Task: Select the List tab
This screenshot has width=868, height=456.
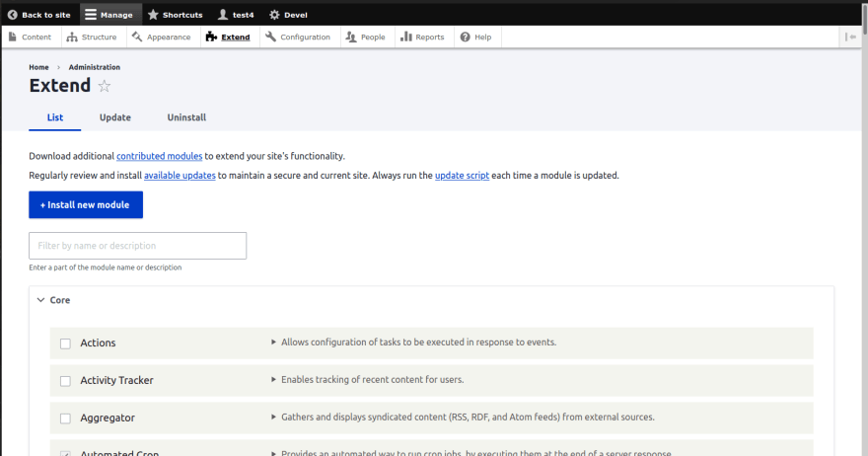Action: coord(55,117)
